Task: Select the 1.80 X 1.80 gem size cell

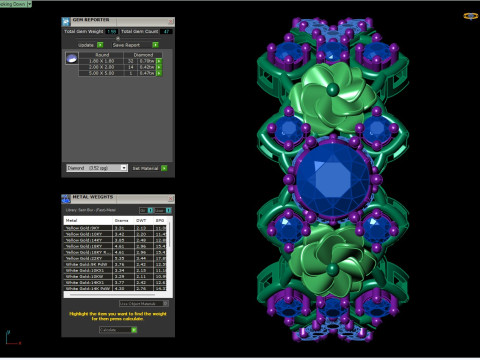Action: pyautogui.click(x=101, y=61)
